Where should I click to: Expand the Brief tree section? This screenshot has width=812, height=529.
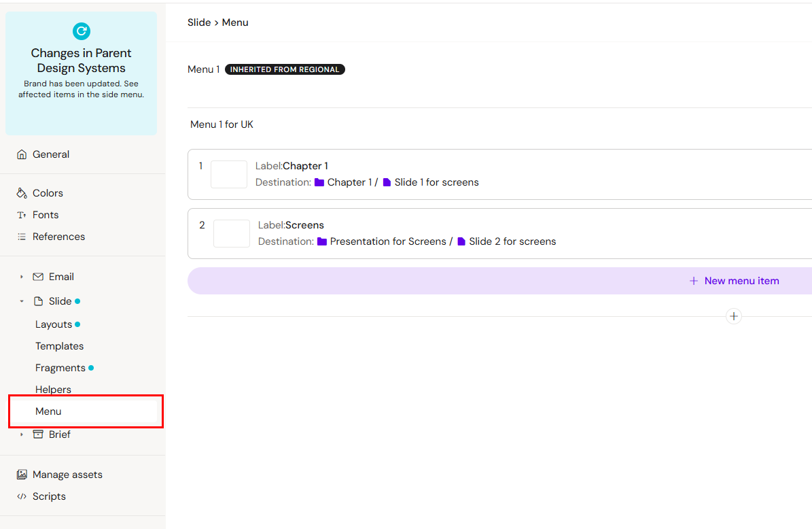22,434
